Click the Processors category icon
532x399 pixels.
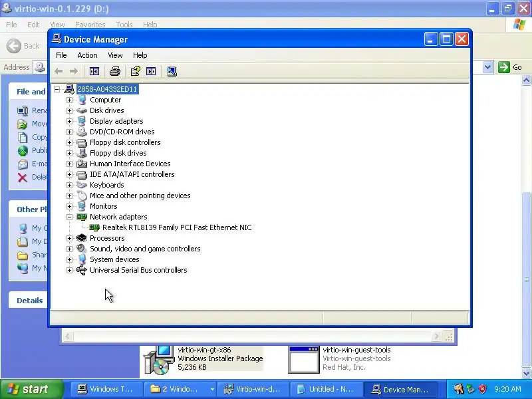[x=82, y=238]
